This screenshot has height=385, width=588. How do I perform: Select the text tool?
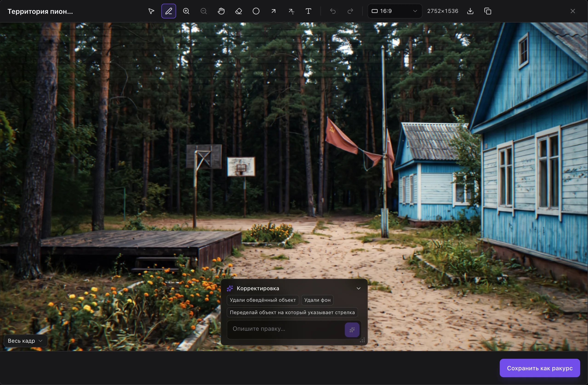coord(308,11)
